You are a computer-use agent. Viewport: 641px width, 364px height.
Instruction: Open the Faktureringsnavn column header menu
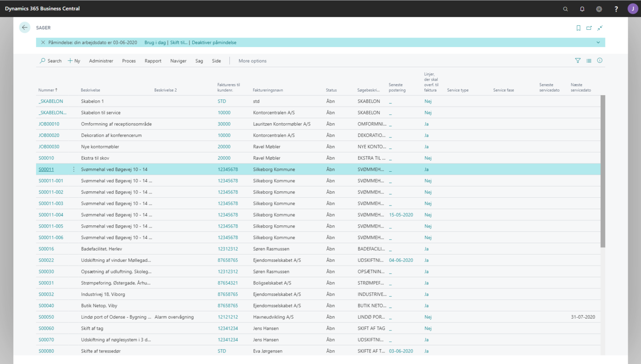(268, 90)
